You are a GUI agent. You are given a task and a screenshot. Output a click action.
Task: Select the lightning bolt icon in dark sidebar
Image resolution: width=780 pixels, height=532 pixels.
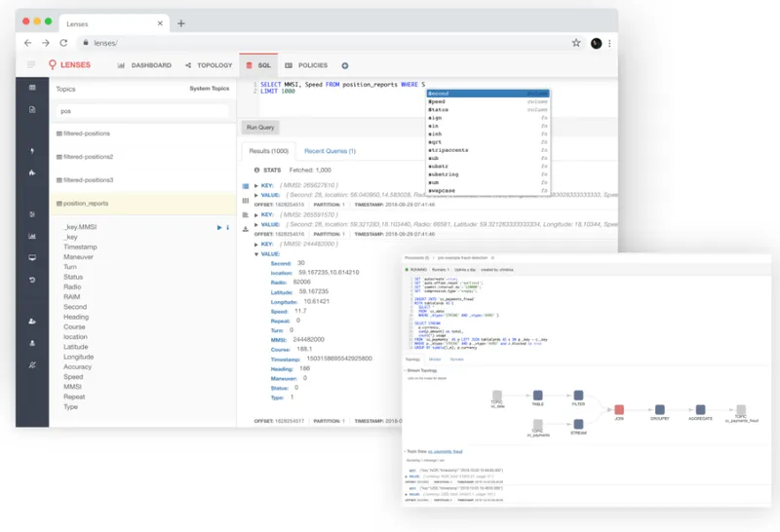coord(32,151)
